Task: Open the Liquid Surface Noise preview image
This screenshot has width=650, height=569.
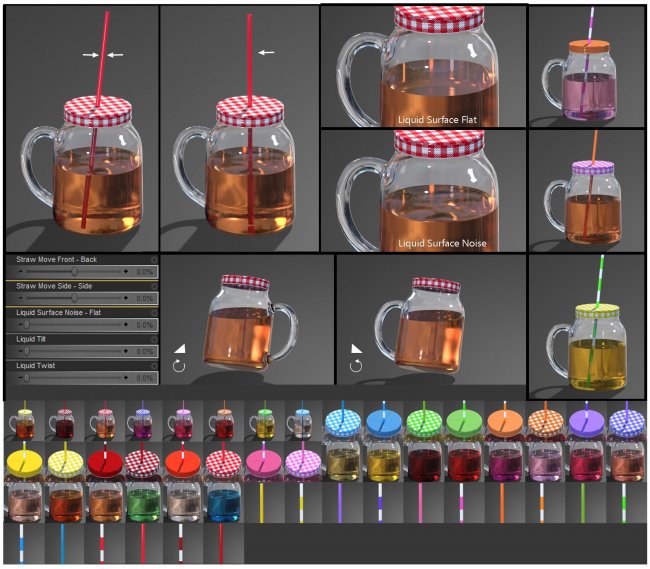Action: tap(422, 191)
